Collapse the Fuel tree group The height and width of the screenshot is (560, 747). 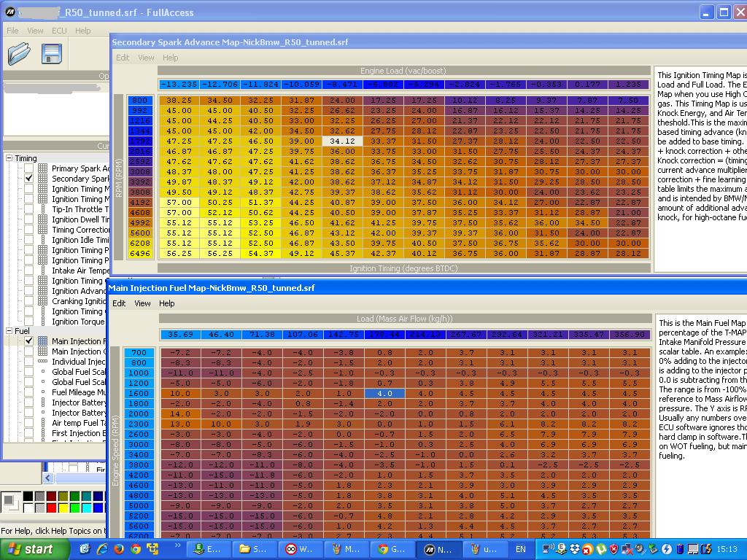[x=9, y=331]
